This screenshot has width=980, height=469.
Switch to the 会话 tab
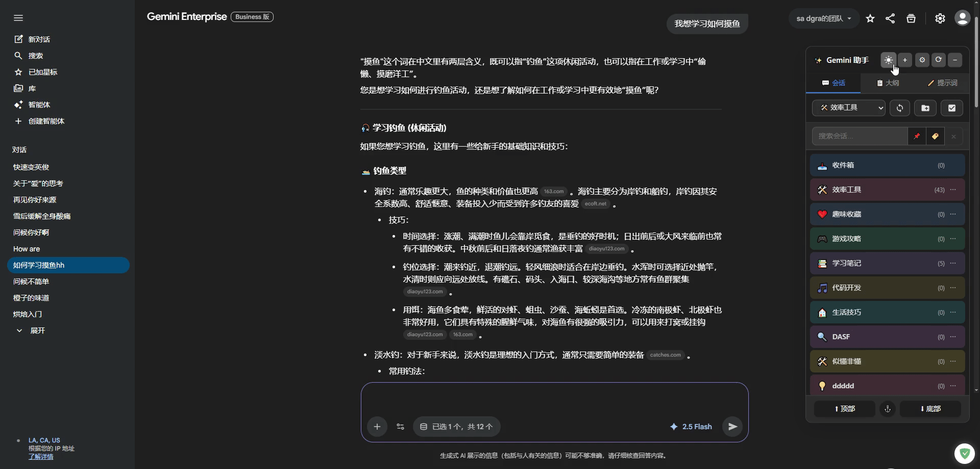[x=834, y=83]
